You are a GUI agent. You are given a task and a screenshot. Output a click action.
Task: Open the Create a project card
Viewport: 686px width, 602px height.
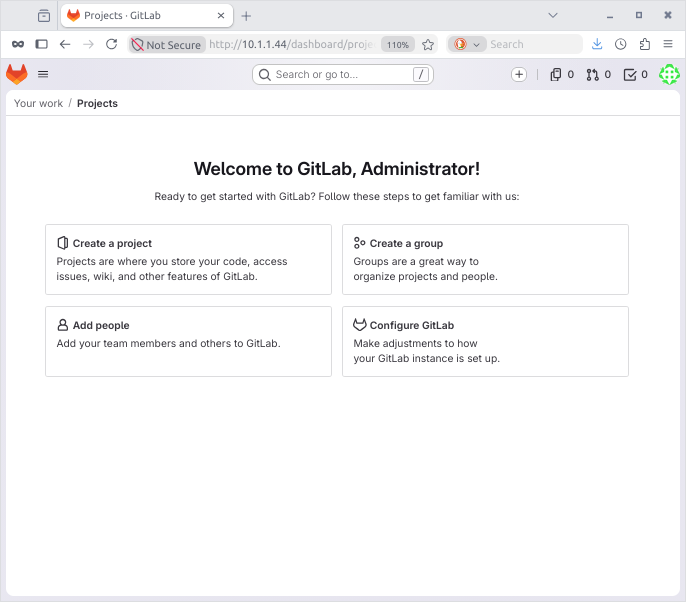[x=189, y=259]
